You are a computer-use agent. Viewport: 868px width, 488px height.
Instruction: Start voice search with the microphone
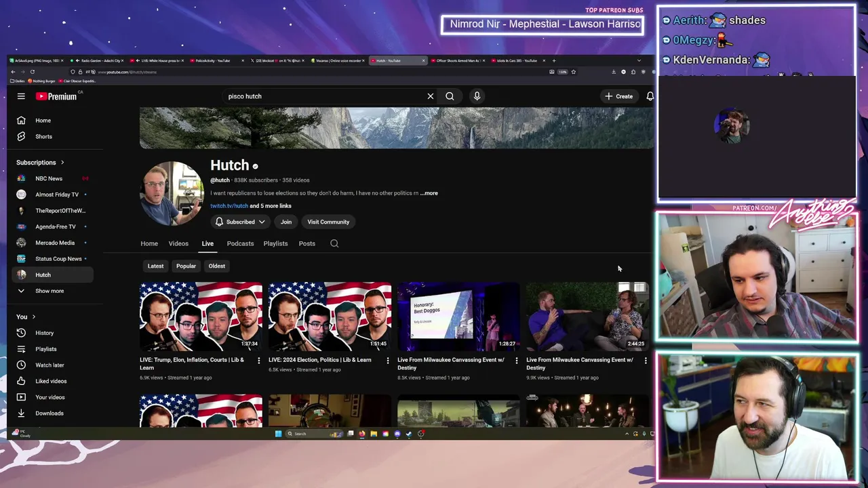click(x=477, y=96)
